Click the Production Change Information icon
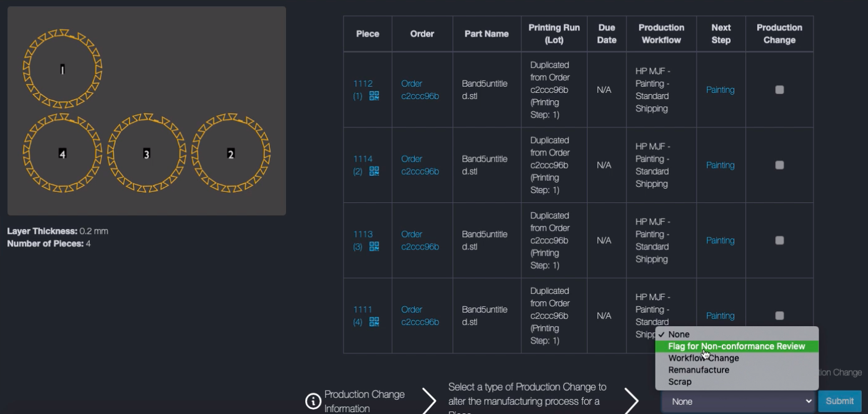Image resolution: width=868 pixels, height=414 pixels. [313, 401]
